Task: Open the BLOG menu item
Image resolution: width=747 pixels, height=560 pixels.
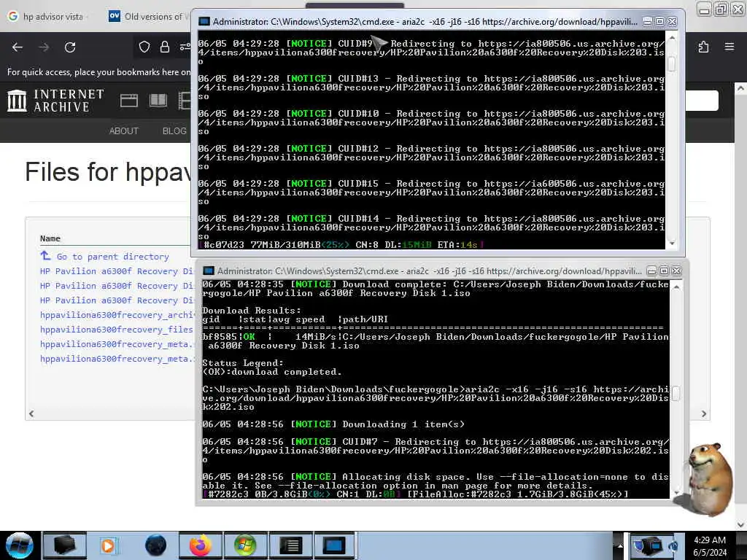Action: coord(174,131)
